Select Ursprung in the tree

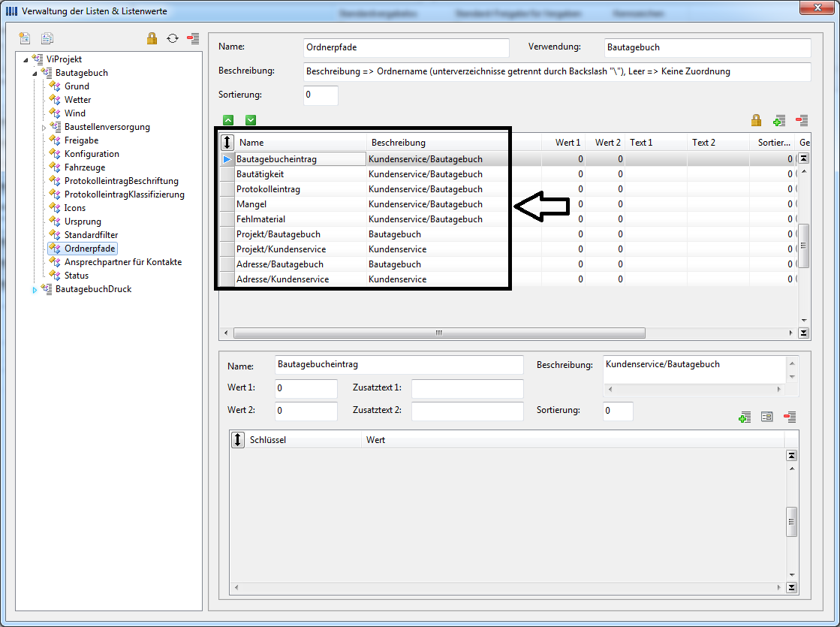click(83, 222)
